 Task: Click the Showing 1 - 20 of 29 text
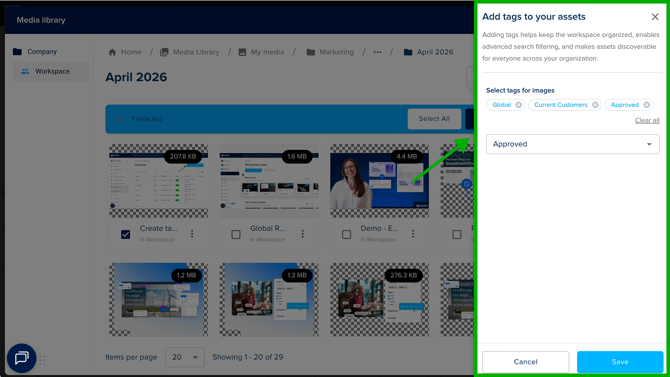click(x=248, y=357)
